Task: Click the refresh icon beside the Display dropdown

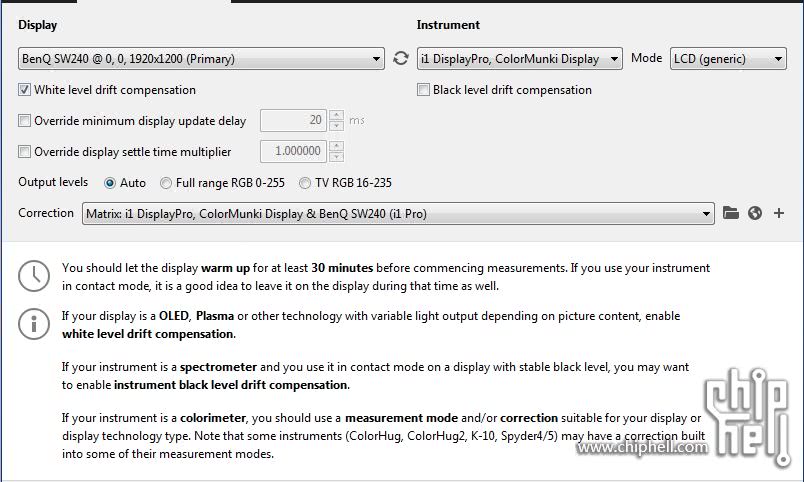Action: 400,59
